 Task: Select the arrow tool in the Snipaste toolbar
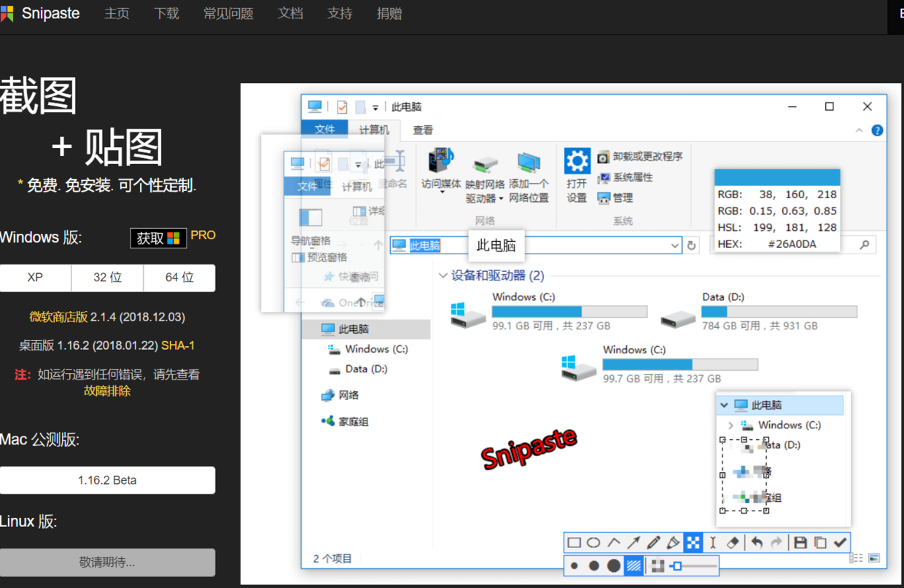tap(634, 542)
